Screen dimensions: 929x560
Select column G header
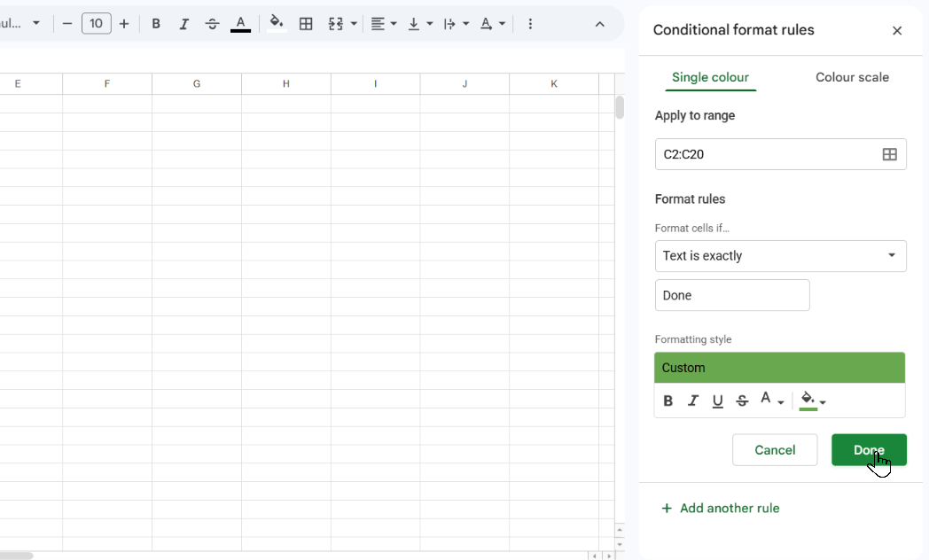197,84
